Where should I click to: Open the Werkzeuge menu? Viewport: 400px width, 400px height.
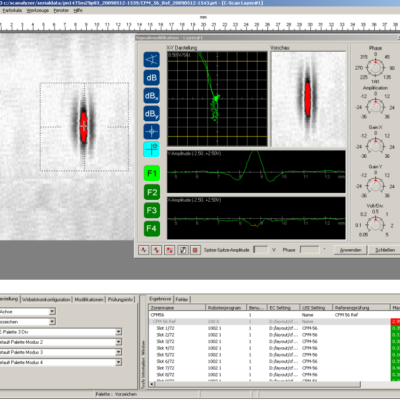pyautogui.click(x=38, y=10)
